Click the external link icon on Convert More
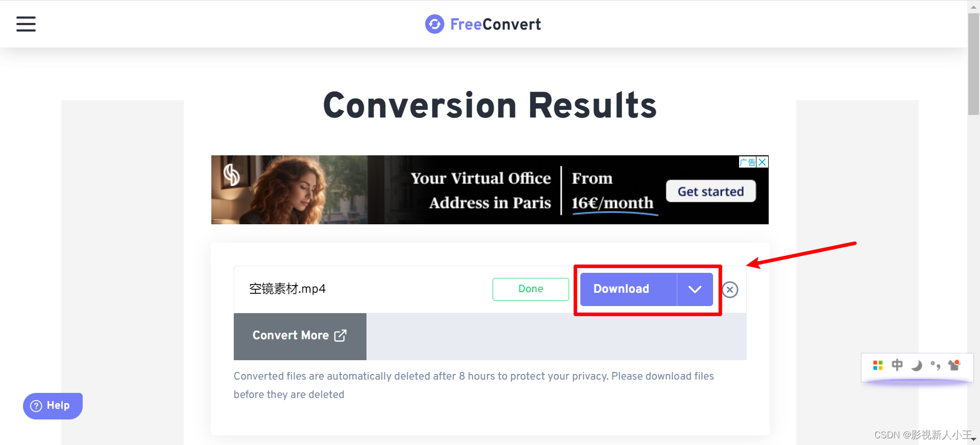 click(x=340, y=335)
